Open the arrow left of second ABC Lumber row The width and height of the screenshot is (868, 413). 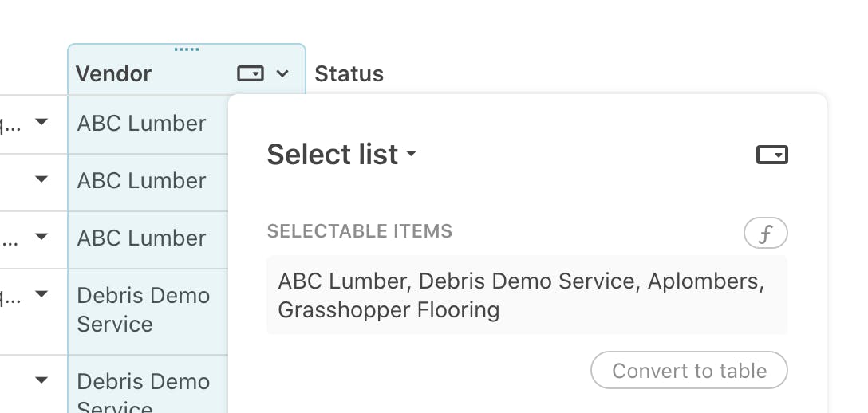(x=41, y=180)
